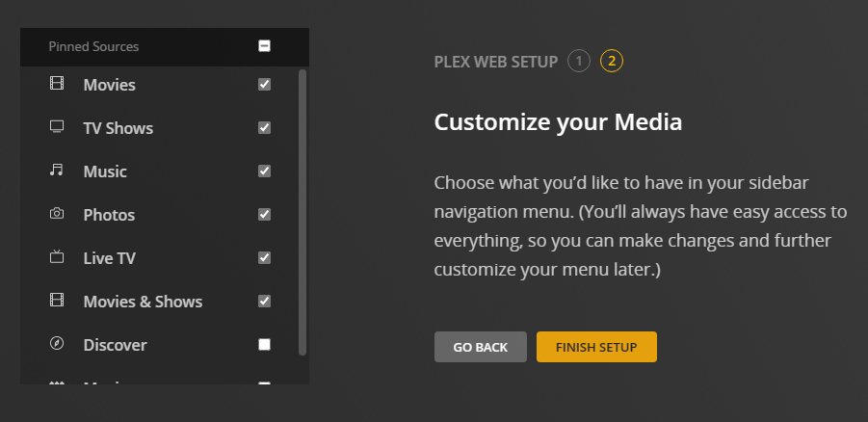This screenshot has height=422, width=868.
Task: Click the camera icon beside Photos
Action: (x=56, y=214)
